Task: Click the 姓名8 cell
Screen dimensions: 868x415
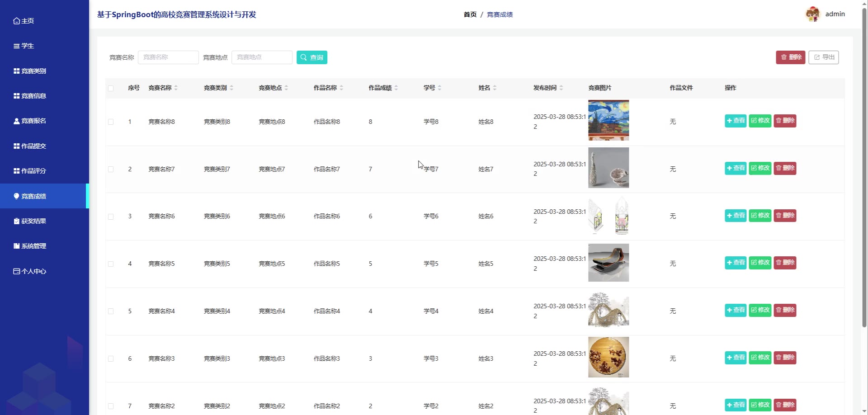Action: 486,122
